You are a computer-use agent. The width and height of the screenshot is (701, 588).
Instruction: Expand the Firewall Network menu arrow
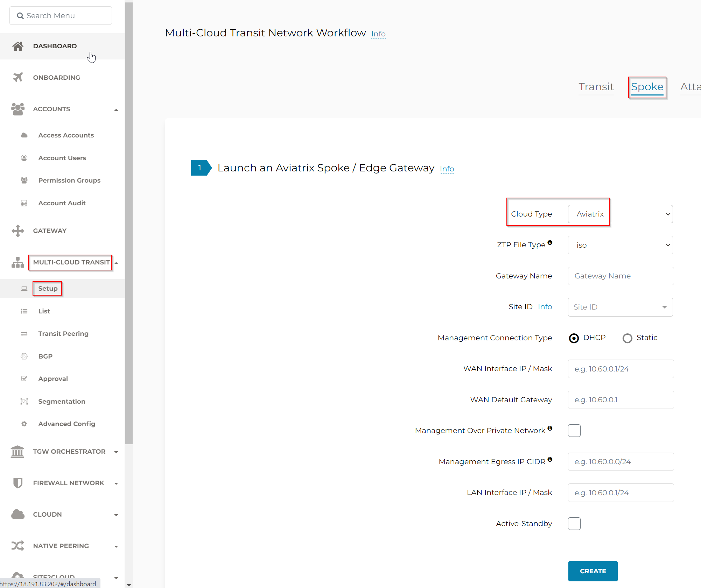click(x=116, y=484)
